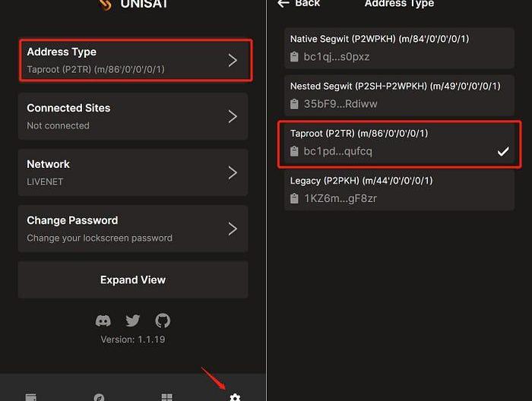Expand Connected Sites chevron arrow
The image size is (532, 401).
[x=233, y=116]
